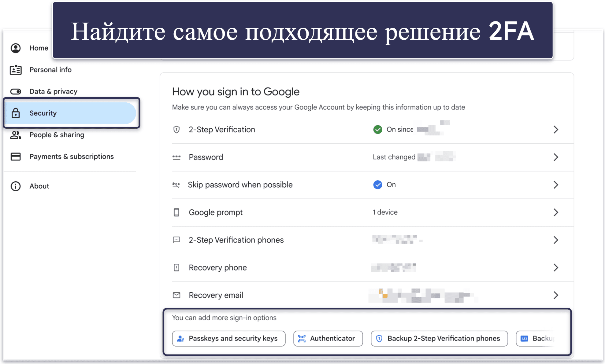Click the Home account circle icon
The width and height of the screenshot is (605, 364).
[x=16, y=48]
